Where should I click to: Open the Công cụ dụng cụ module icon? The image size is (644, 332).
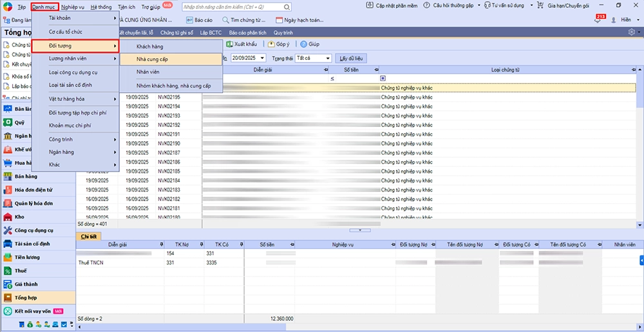coord(8,230)
